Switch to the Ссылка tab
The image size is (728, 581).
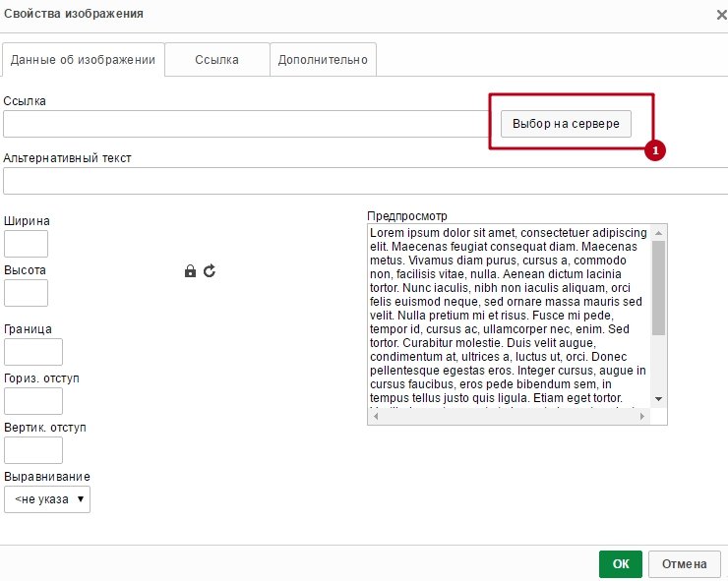tap(216, 59)
